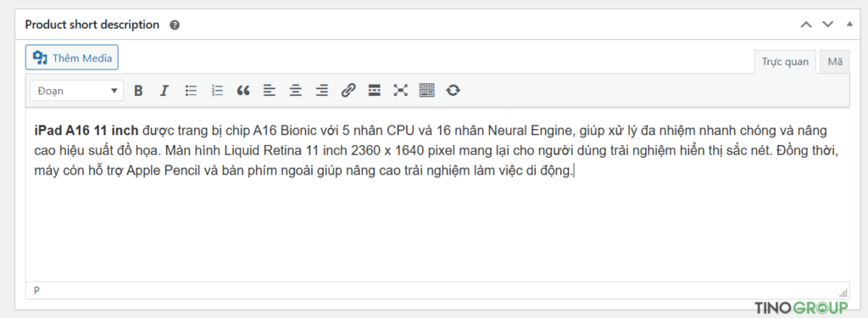Switch to the Mã code tab
This screenshot has width=868, height=318.
coord(835,62)
